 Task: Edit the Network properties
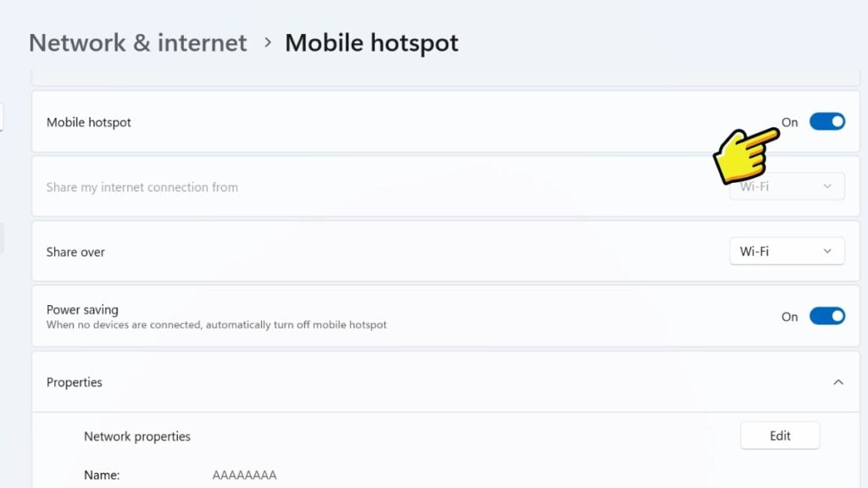[779, 435]
